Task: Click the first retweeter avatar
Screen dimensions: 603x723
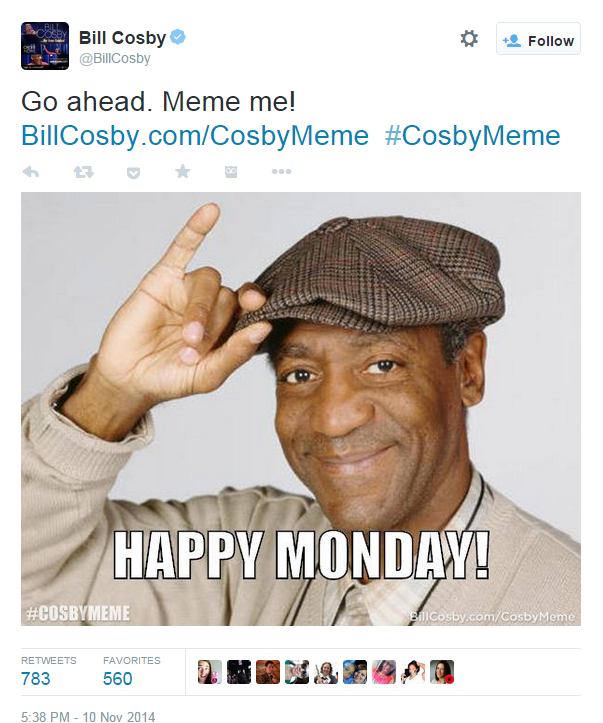Action: point(210,672)
